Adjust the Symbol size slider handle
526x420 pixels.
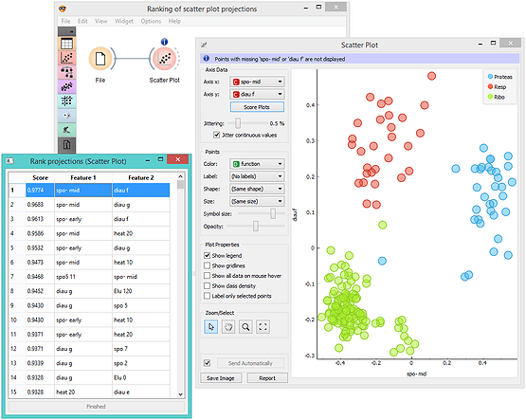(273, 213)
